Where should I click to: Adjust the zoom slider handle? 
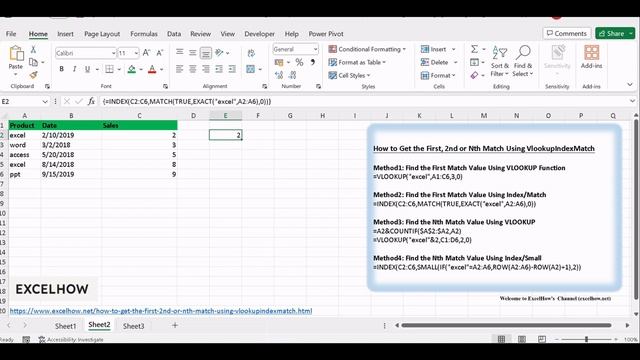[587, 339]
